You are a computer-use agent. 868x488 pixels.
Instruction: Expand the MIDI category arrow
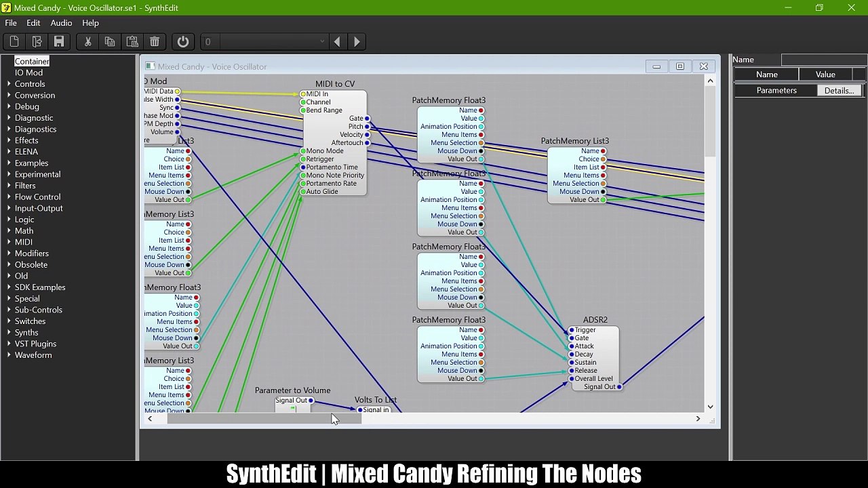(x=8, y=242)
